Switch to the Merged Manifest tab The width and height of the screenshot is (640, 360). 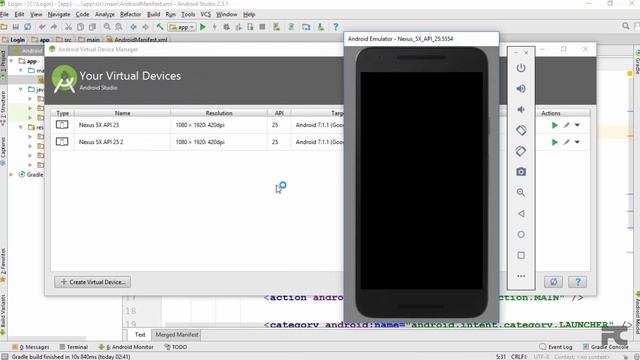click(x=177, y=335)
